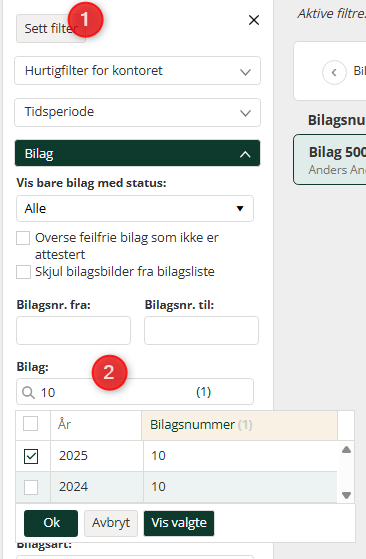Click the Hurtigfilter chevron icon
366x559 pixels.
tap(245, 72)
